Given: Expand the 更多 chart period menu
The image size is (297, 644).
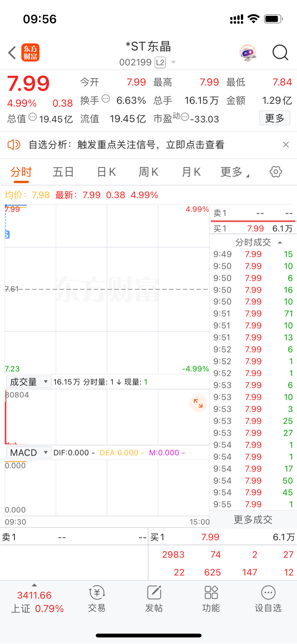Looking at the screenshot, I should point(234,172).
